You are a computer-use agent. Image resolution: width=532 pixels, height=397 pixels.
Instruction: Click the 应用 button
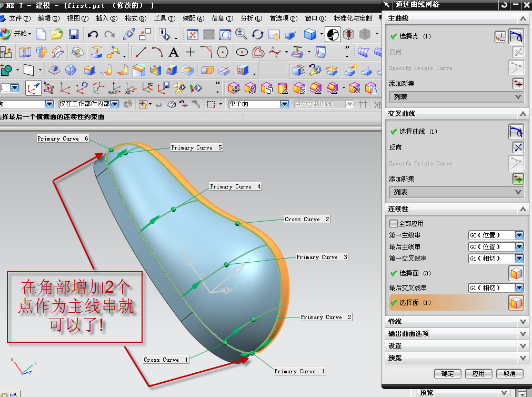point(478,374)
